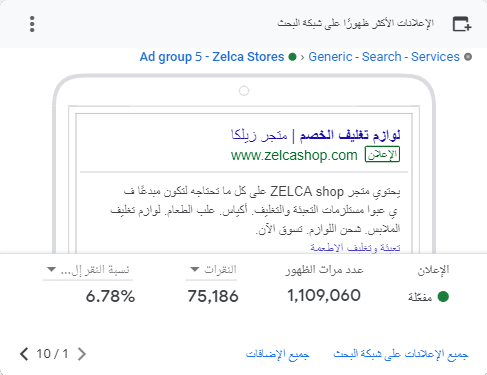Click the green الإعلان badge in ad preview
The image size is (487, 375).
(x=382, y=155)
